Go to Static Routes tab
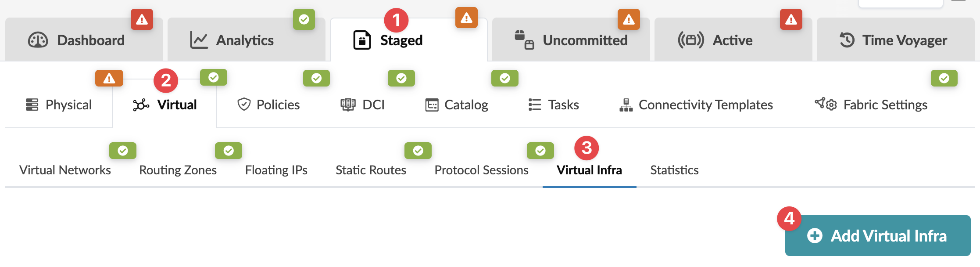Viewport: 980px width, 267px height. (x=371, y=170)
